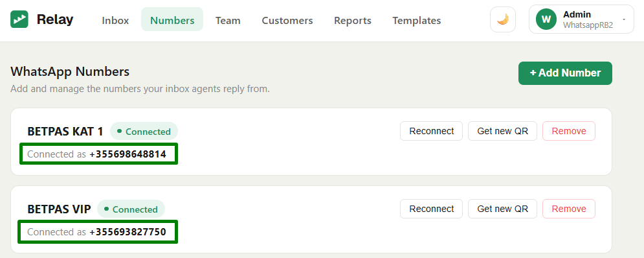This screenshot has height=258, width=644.
Task: Click the Relay brand name text
Action: [54, 19]
